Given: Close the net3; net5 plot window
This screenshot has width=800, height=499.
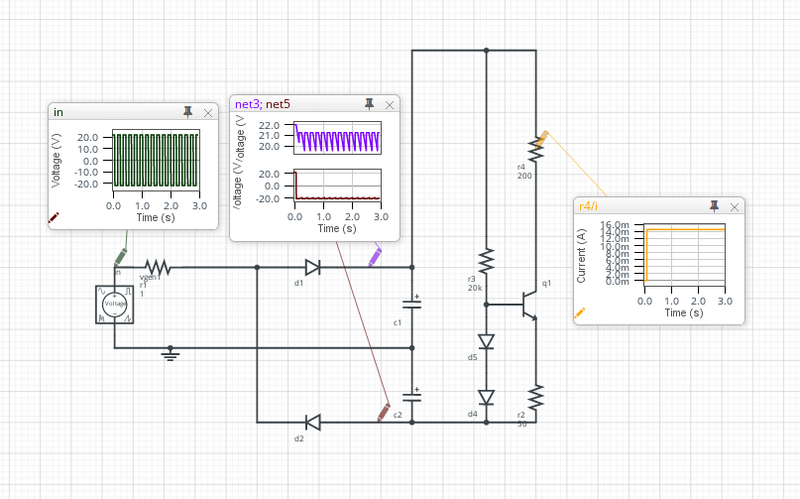Looking at the screenshot, I should pyautogui.click(x=389, y=105).
